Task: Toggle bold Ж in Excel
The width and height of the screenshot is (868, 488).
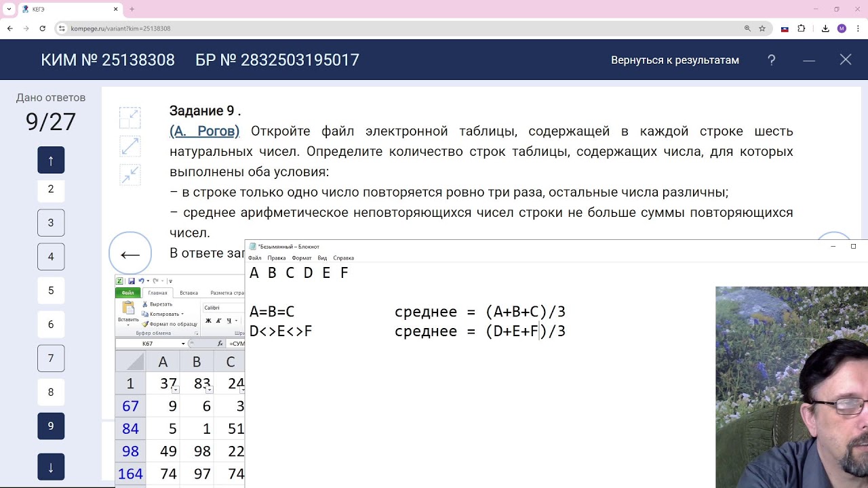Action: pyautogui.click(x=208, y=321)
